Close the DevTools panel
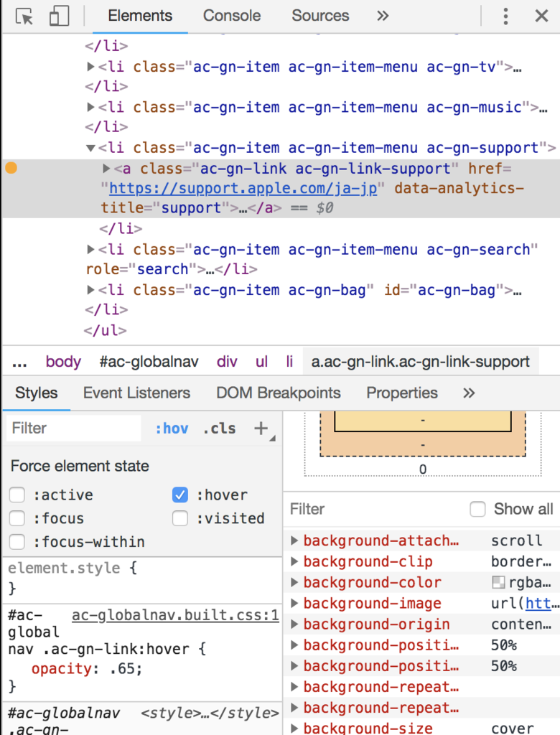Image resolution: width=560 pixels, height=735 pixels. [542, 16]
